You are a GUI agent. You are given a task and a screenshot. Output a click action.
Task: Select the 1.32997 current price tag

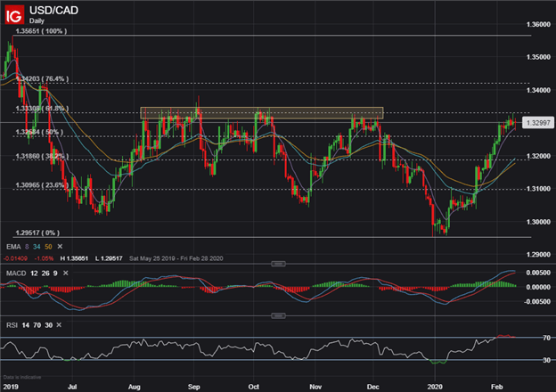(534, 122)
